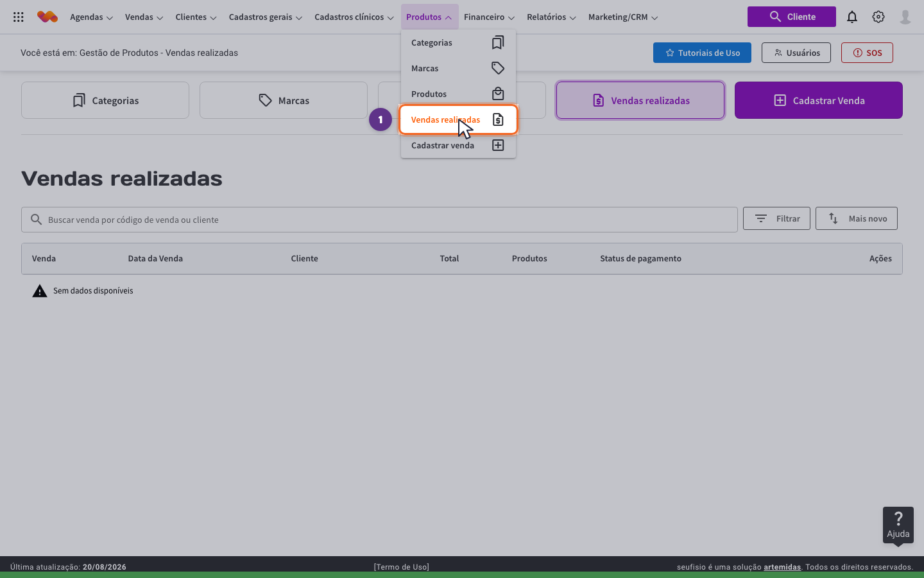Expand the Agendas dropdown
The height and width of the screenshot is (578, 924).
91,17
